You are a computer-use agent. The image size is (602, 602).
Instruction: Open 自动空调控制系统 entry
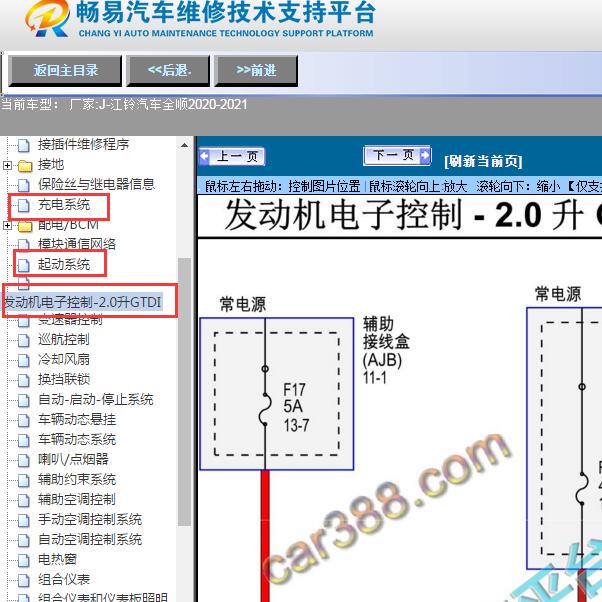[90, 539]
